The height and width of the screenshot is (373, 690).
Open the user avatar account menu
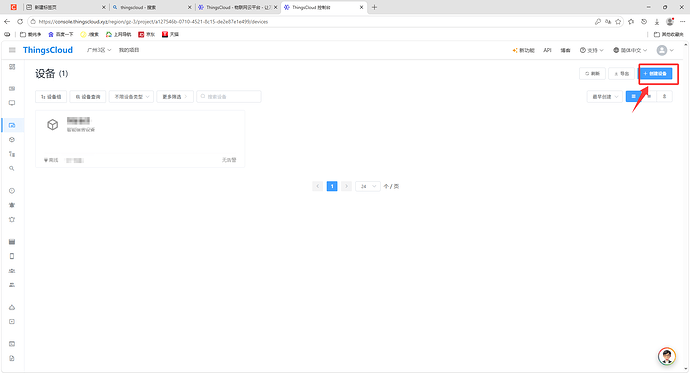(x=665, y=50)
